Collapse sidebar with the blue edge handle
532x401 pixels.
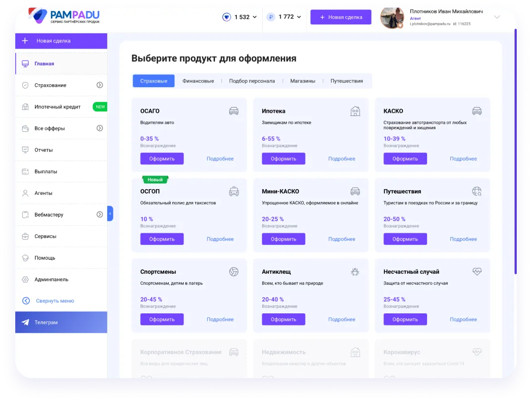point(110,213)
